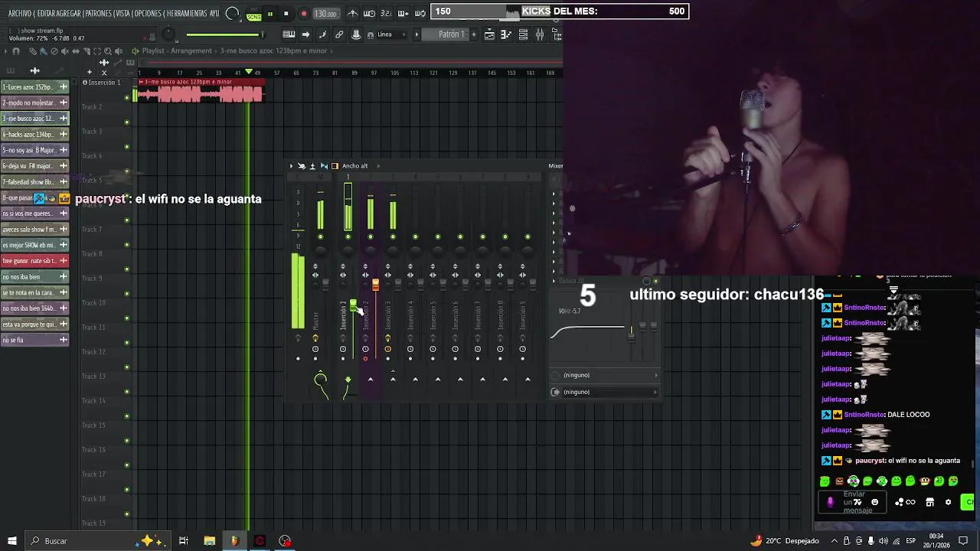Viewport: 980px width, 551px height.
Task: Toggle mute dot on Track 14
Action: pos(127,416)
